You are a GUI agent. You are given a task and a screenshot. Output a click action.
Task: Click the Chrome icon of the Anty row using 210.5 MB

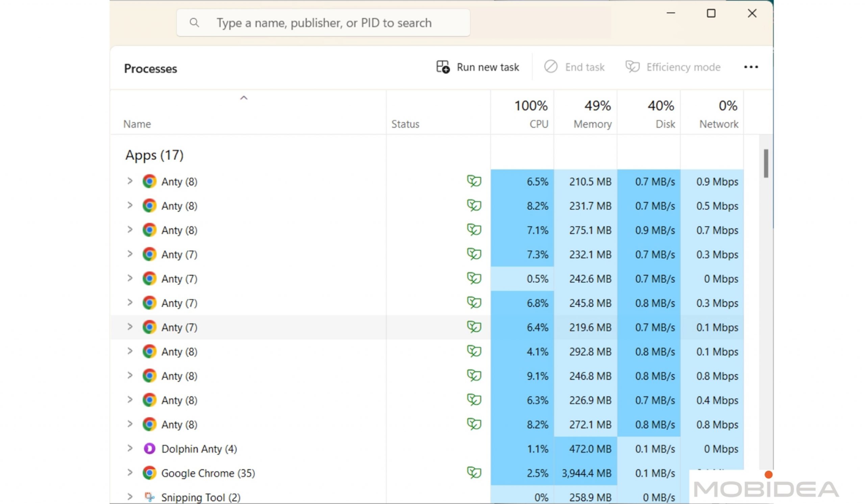[x=149, y=181]
